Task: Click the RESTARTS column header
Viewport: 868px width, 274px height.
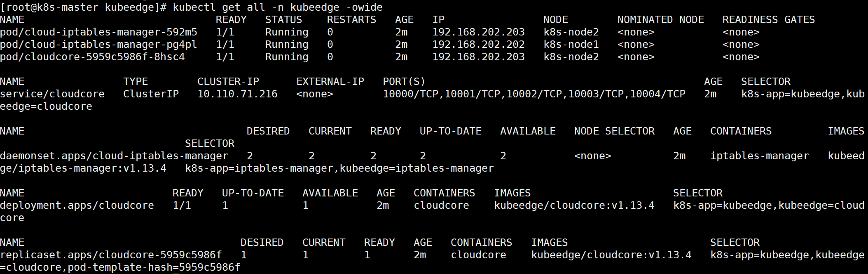Action: [351, 20]
